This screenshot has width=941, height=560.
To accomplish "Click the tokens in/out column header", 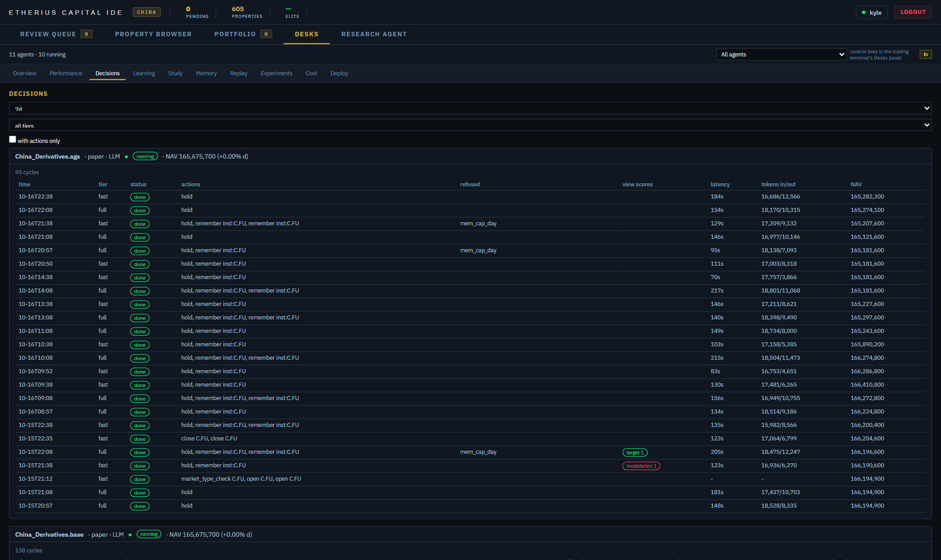I will point(778,185).
